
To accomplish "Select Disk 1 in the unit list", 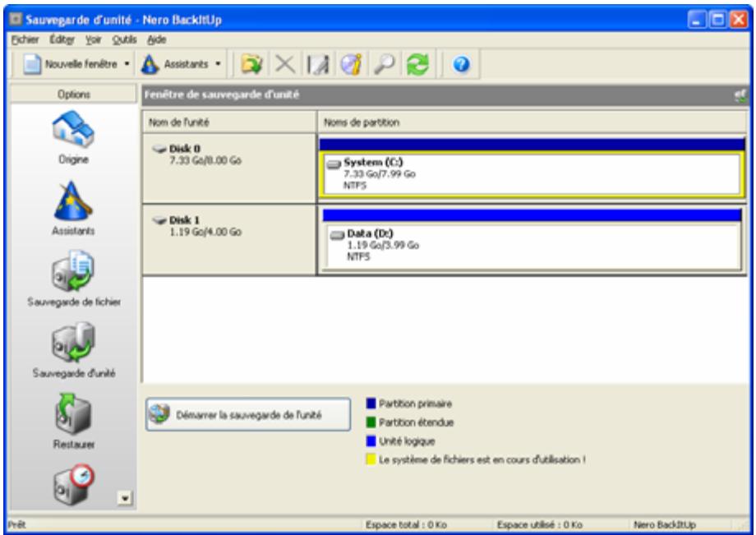I will click(229, 239).
